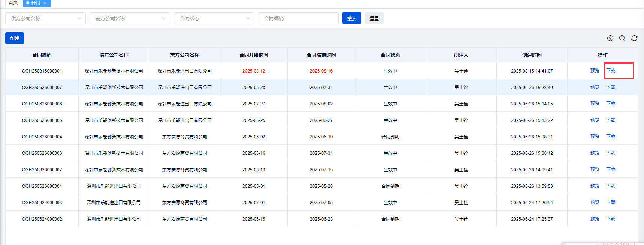The height and width of the screenshot is (245, 644).
Task: Click the help question mark icon
Action: click(x=610, y=38)
